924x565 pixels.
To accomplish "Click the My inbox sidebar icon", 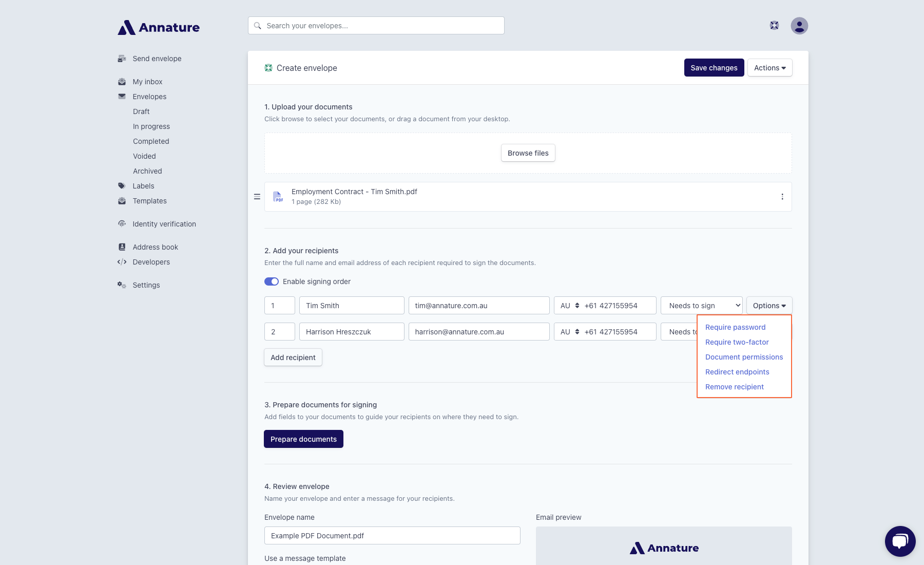I will tap(122, 82).
